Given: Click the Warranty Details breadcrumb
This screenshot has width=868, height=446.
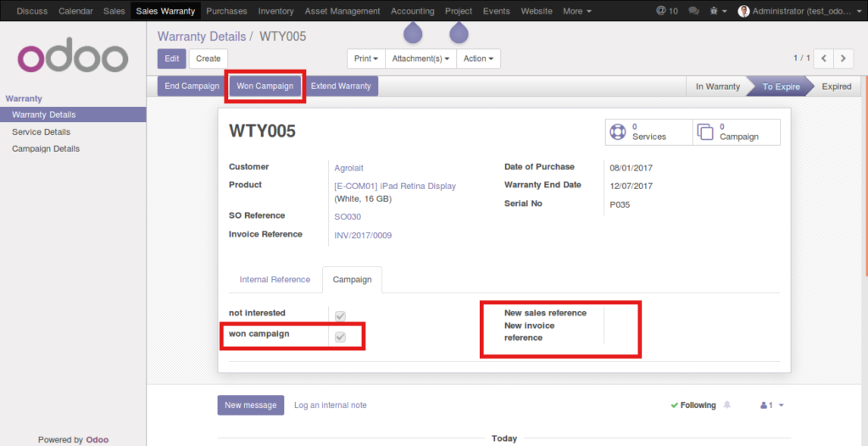Looking at the screenshot, I should pyautogui.click(x=202, y=36).
